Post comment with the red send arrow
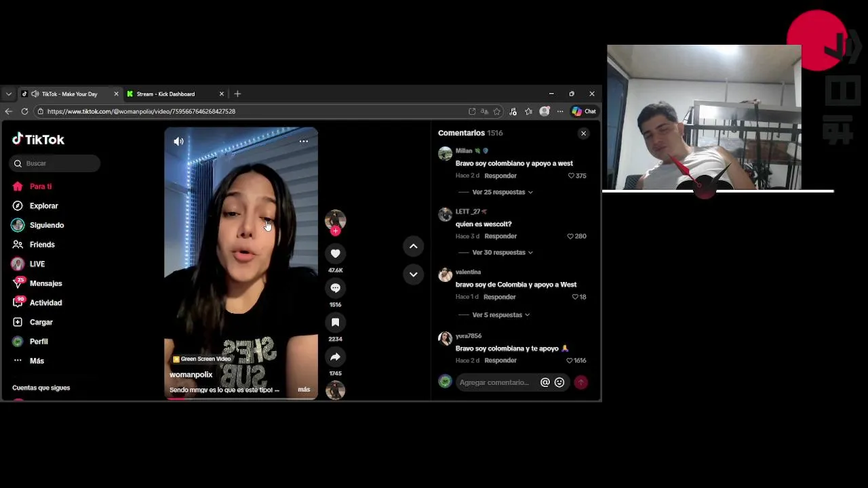 (x=580, y=383)
